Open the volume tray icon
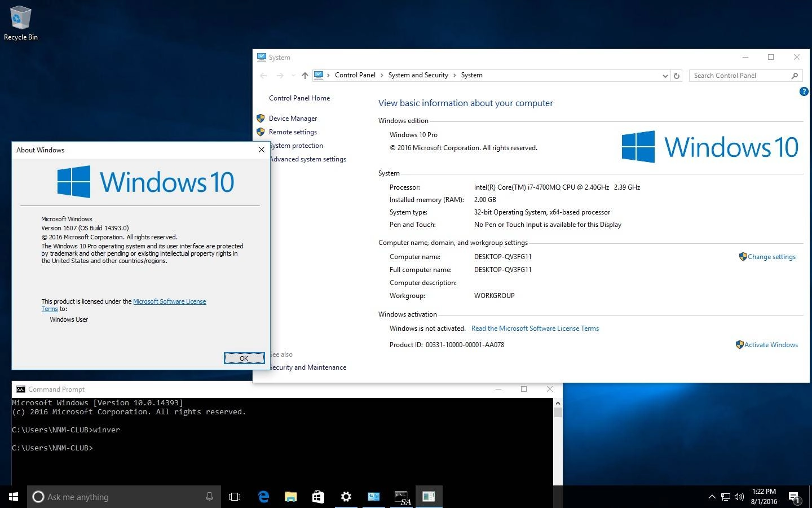 tap(739, 497)
